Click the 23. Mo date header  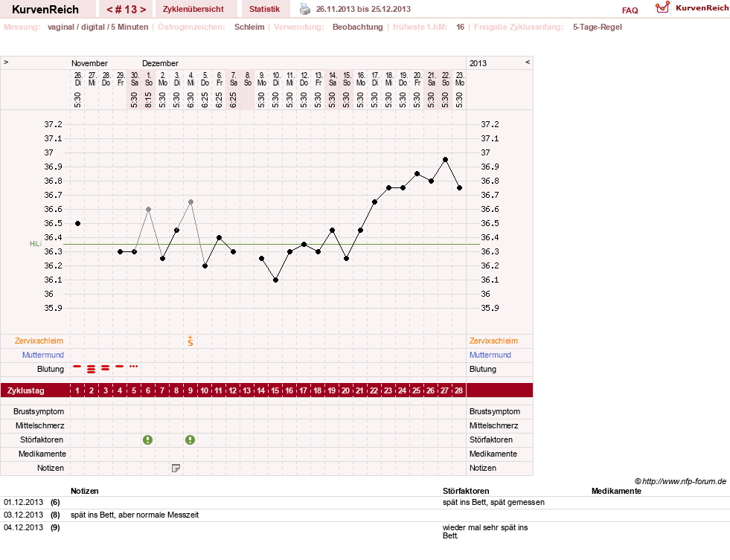(x=460, y=79)
